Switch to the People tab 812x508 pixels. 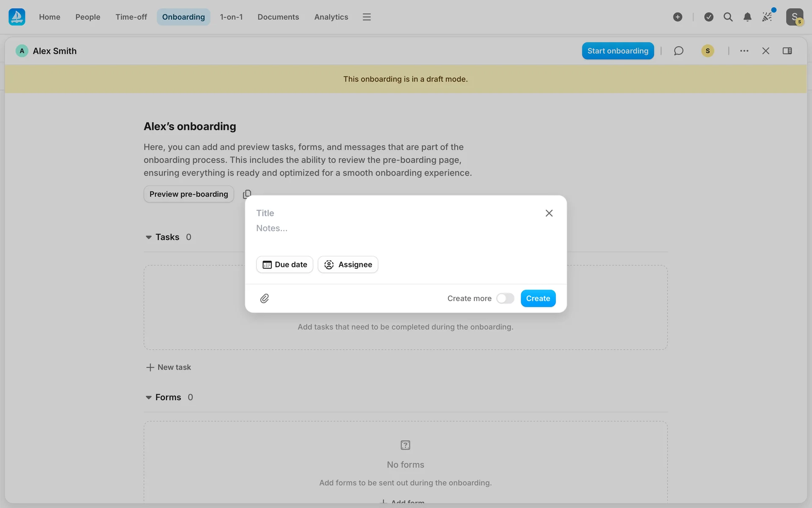click(88, 17)
